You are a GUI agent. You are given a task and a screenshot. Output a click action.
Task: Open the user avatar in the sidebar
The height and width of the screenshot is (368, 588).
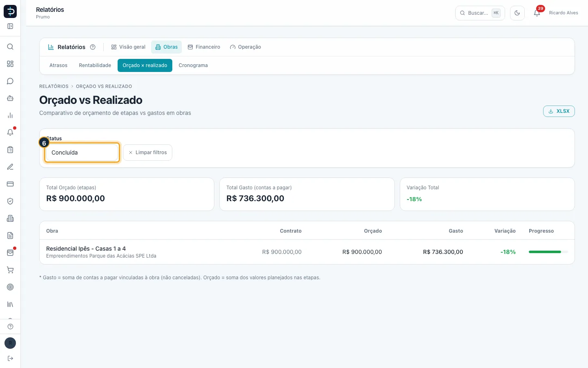tap(10, 343)
